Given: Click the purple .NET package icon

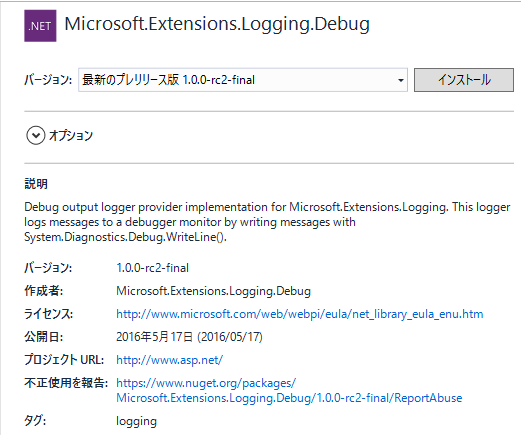Looking at the screenshot, I should point(40,26).
